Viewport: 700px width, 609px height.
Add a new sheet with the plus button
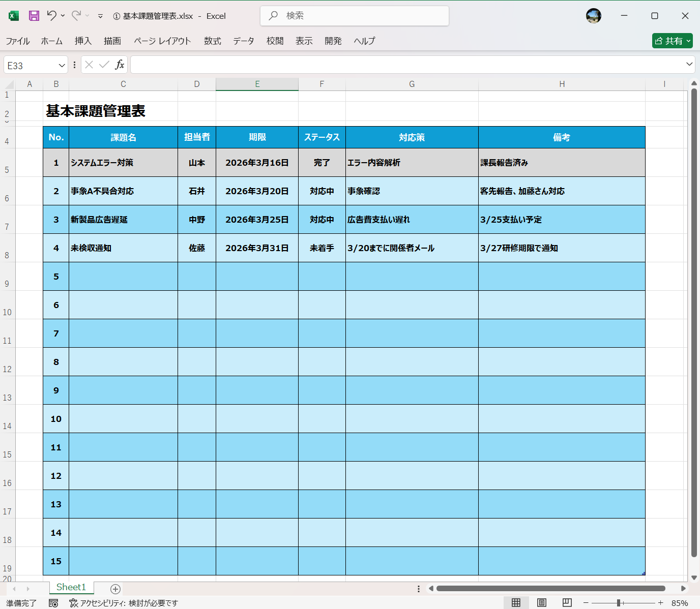[115, 589]
